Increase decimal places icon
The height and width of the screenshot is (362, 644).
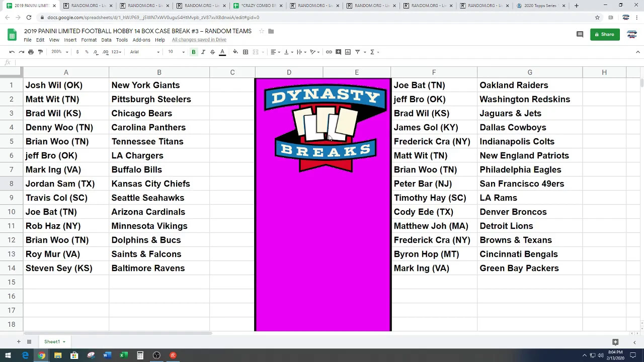click(x=105, y=52)
